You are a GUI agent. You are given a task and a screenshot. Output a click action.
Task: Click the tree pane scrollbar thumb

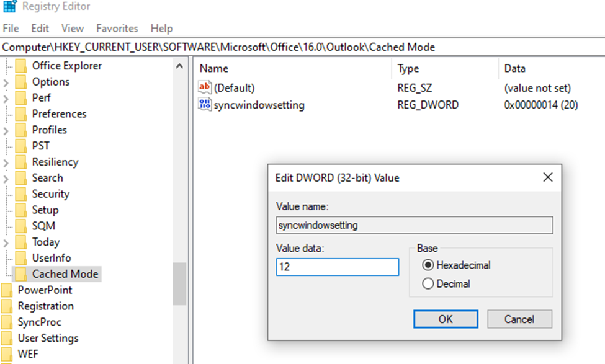point(179,284)
